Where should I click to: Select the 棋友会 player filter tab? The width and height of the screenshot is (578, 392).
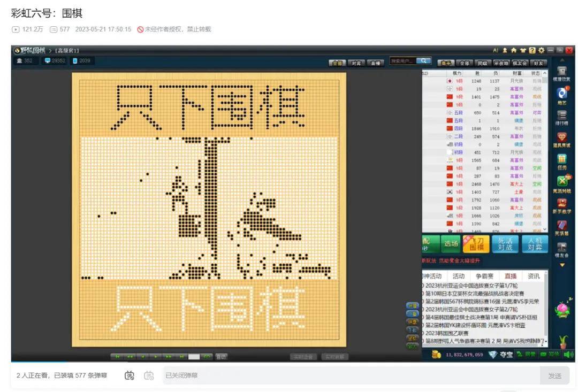[x=519, y=63]
